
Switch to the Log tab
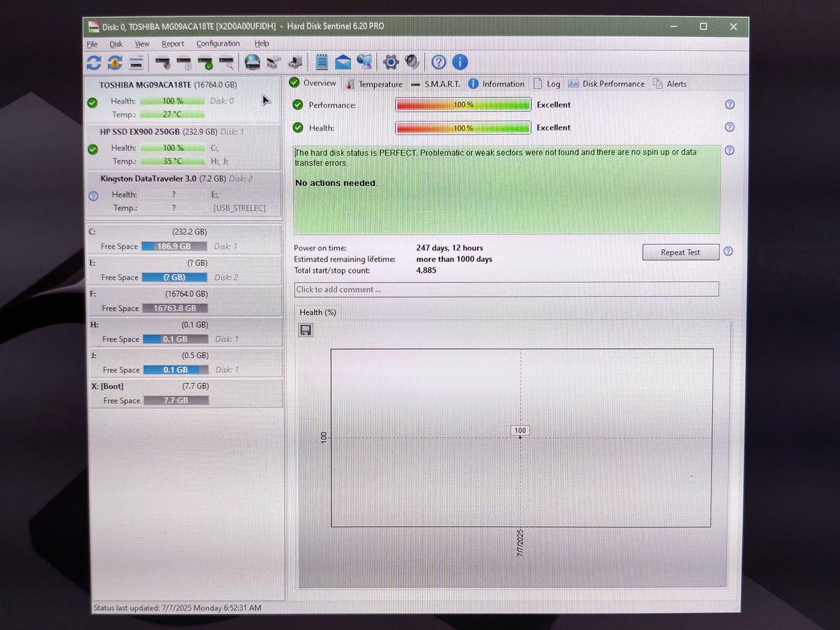(x=547, y=84)
